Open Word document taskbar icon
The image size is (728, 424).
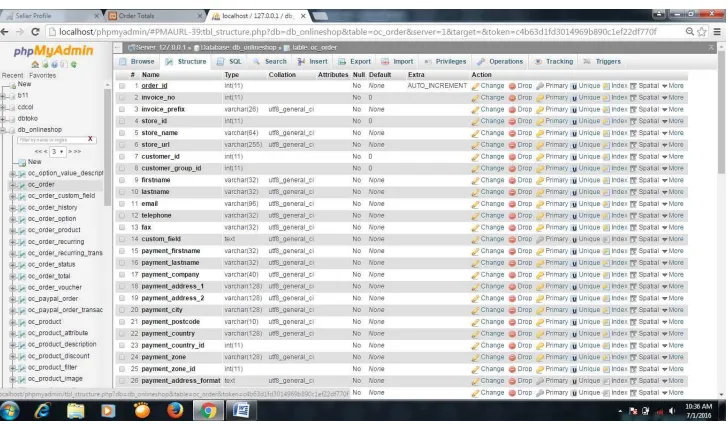(x=241, y=411)
